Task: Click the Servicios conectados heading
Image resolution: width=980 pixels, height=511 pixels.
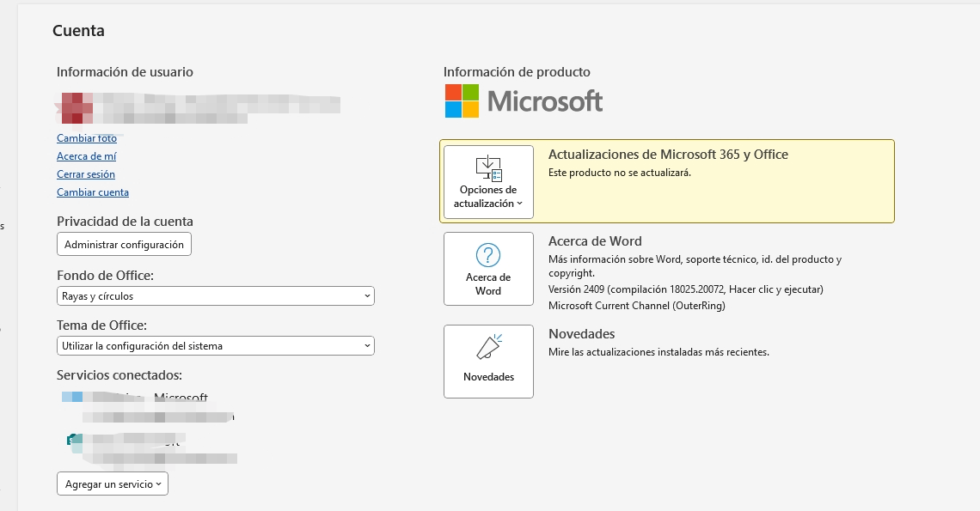Action: click(119, 374)
